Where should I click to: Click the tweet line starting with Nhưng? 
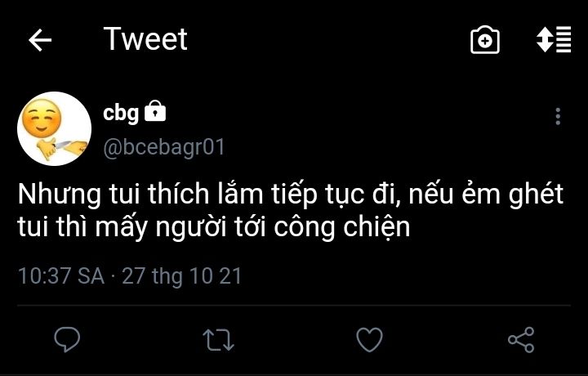pyautogui.click(x=290, y=195)
